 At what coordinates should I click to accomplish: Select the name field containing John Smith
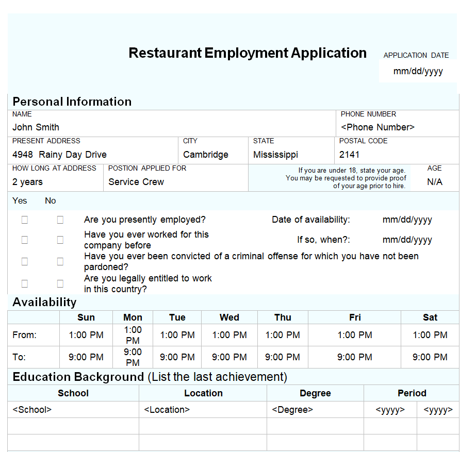click(x=36, y=127)
